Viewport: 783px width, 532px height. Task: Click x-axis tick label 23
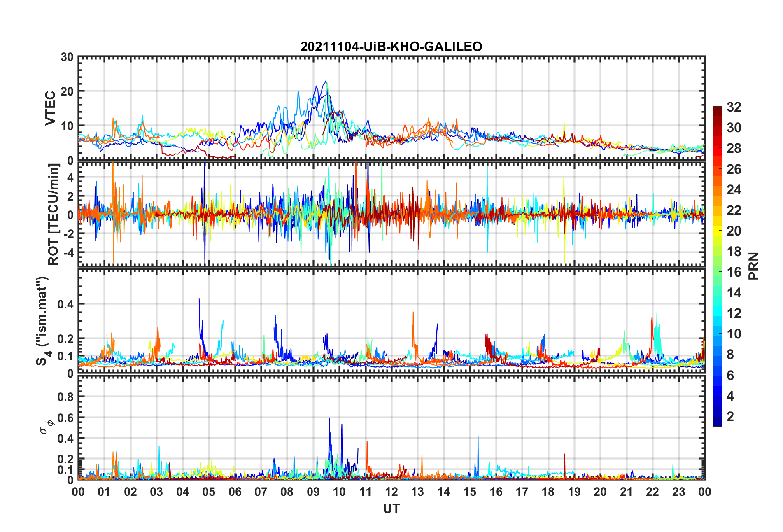tap(678, 492)
